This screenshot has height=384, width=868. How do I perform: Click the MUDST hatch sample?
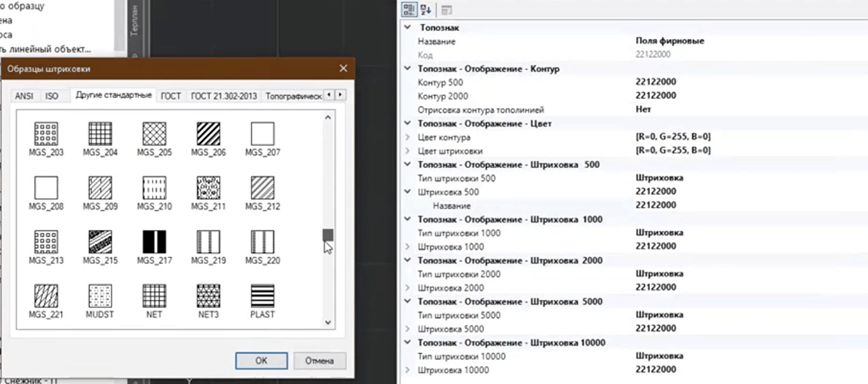click(x=100, y=296)
